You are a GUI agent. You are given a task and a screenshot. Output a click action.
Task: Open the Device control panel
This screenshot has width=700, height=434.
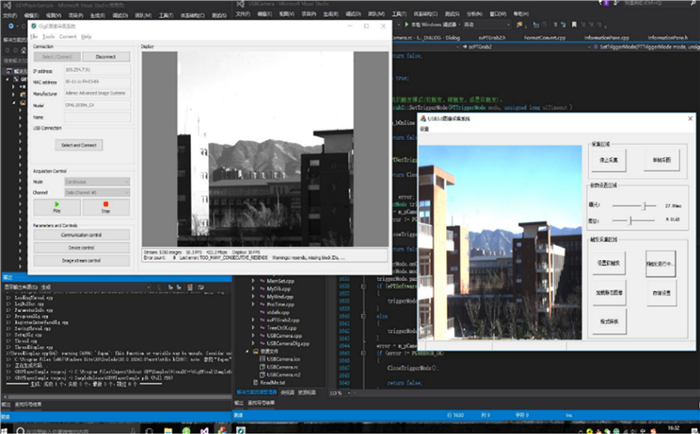[x=81, y=247]
